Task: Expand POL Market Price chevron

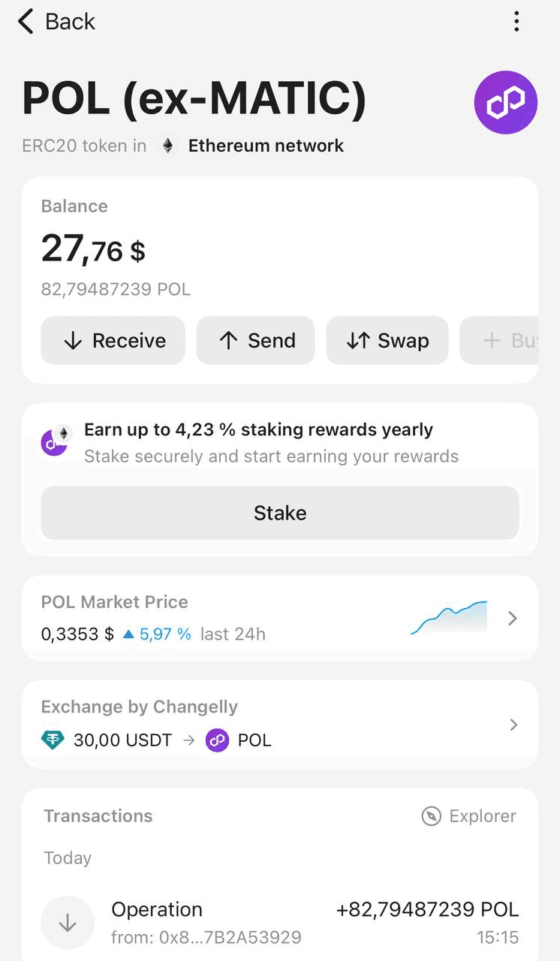Action: point(513,618)
